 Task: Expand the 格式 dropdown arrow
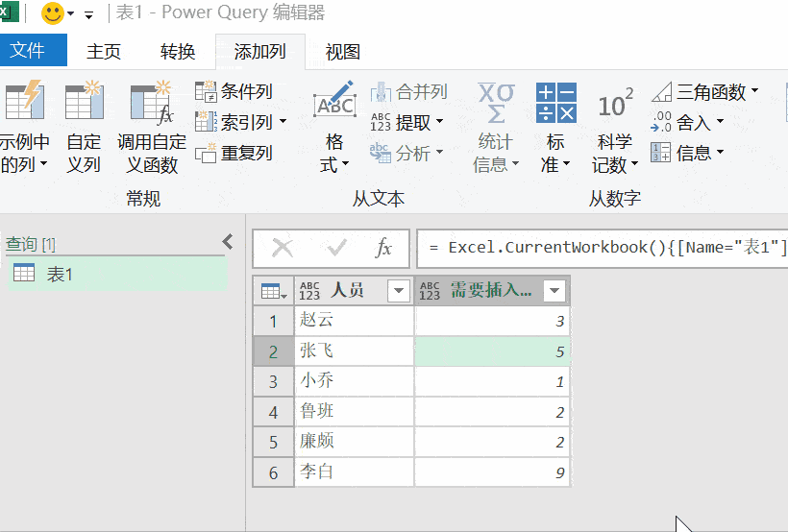pyautogui.click(x=346, y=163)
